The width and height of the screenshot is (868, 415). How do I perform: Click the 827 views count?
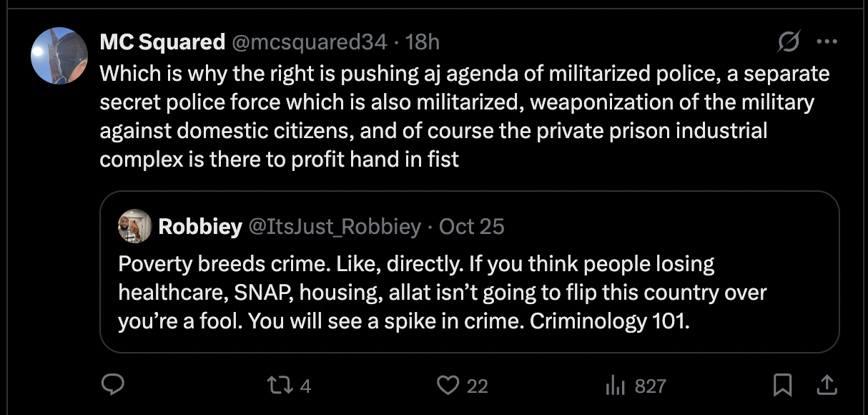[650, 386]
